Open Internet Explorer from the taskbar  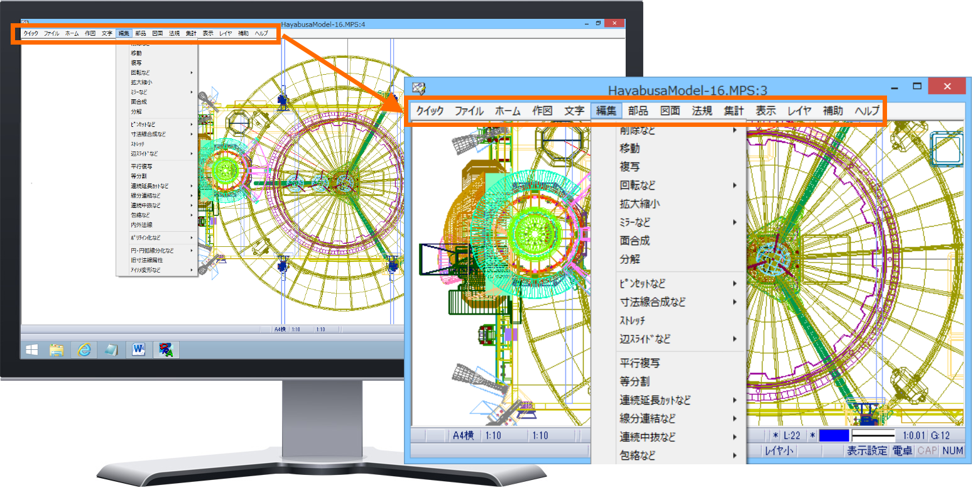(84, 350)
